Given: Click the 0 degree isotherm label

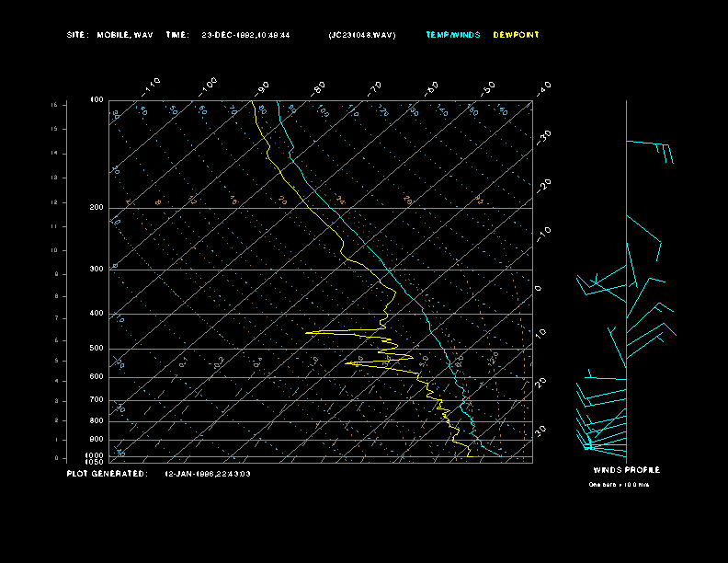Looking at the screenshot, I should 538,289.
